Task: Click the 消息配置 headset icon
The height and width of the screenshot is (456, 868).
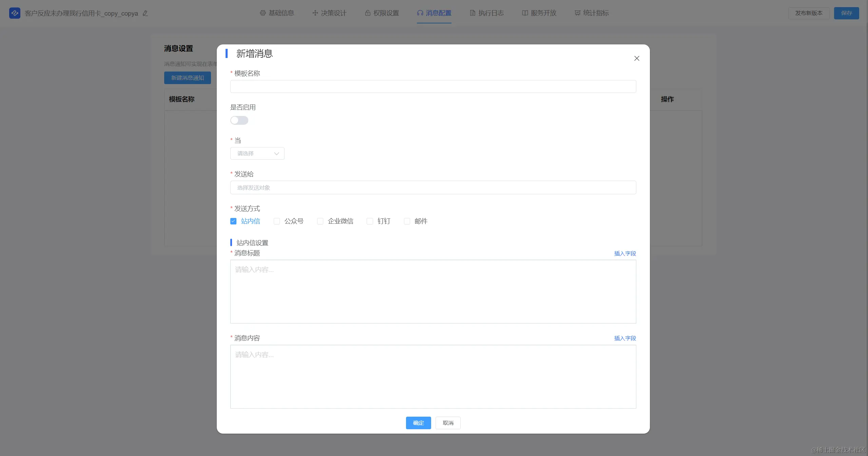Action: 420,13
